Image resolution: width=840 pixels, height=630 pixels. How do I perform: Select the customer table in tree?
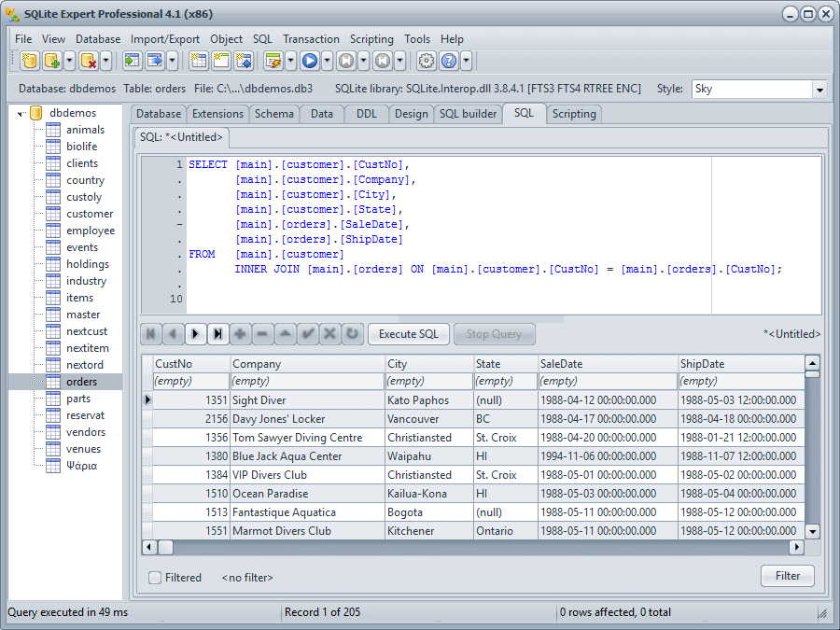(x=90, y=214)
